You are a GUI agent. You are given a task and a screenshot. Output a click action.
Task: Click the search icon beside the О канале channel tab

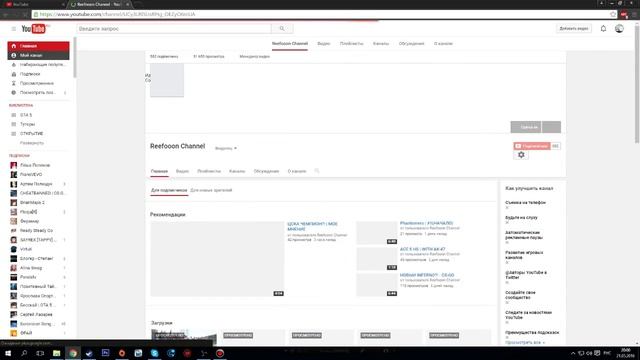[x=317, y=171]
